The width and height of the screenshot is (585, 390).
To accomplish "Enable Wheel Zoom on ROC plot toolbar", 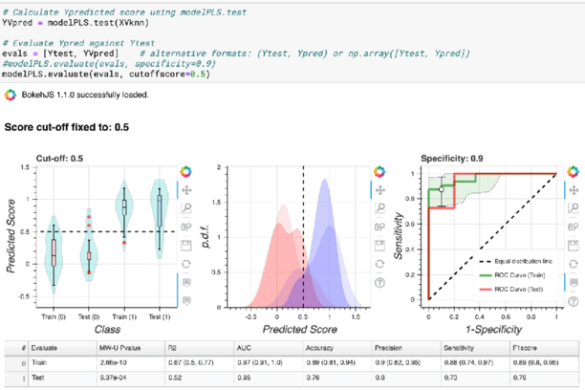I will (573, 227).
